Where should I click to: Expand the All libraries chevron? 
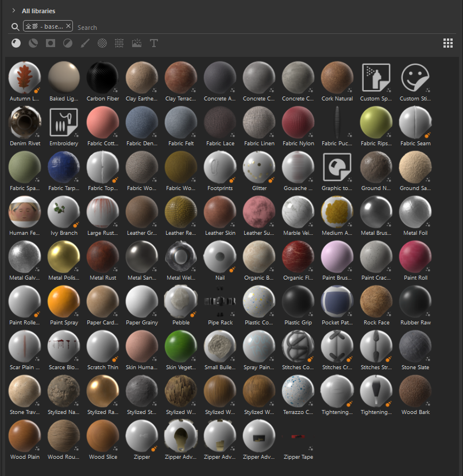point(13,10)
